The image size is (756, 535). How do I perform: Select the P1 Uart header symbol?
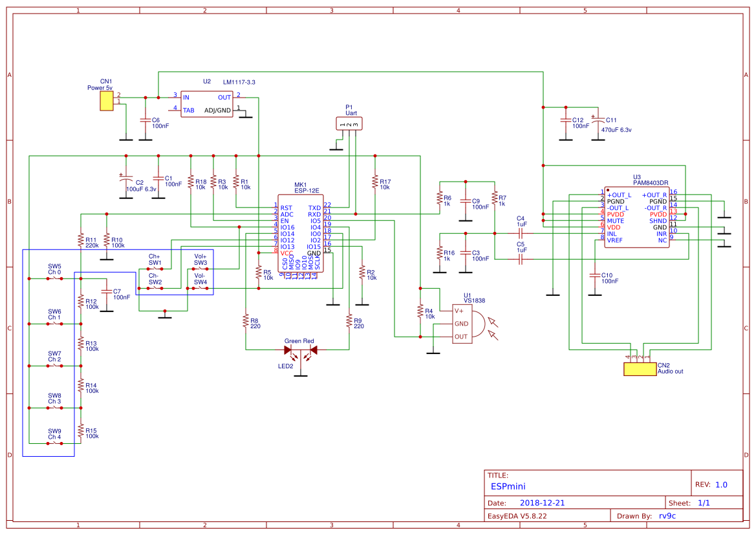pos(349,124)
